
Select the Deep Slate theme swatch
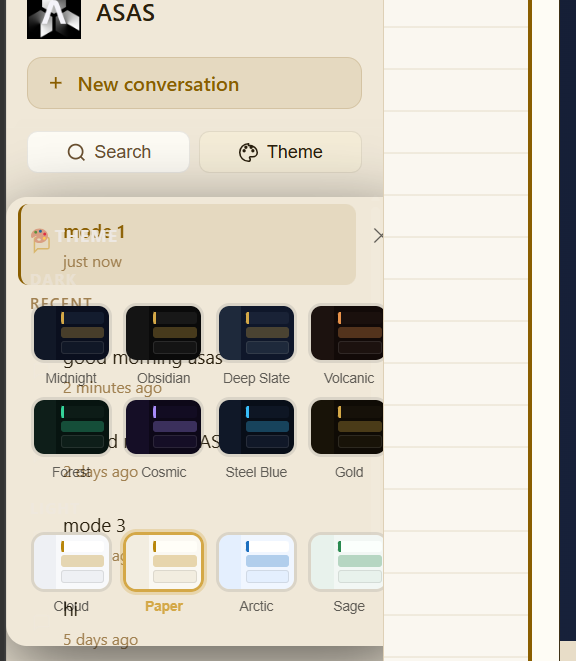click(x=256, y=333)
